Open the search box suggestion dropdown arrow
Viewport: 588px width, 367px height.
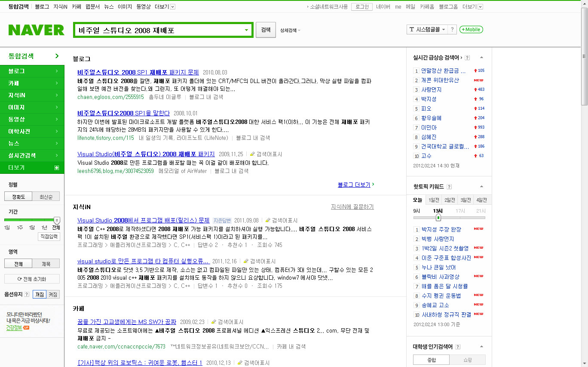coord(247,30)
